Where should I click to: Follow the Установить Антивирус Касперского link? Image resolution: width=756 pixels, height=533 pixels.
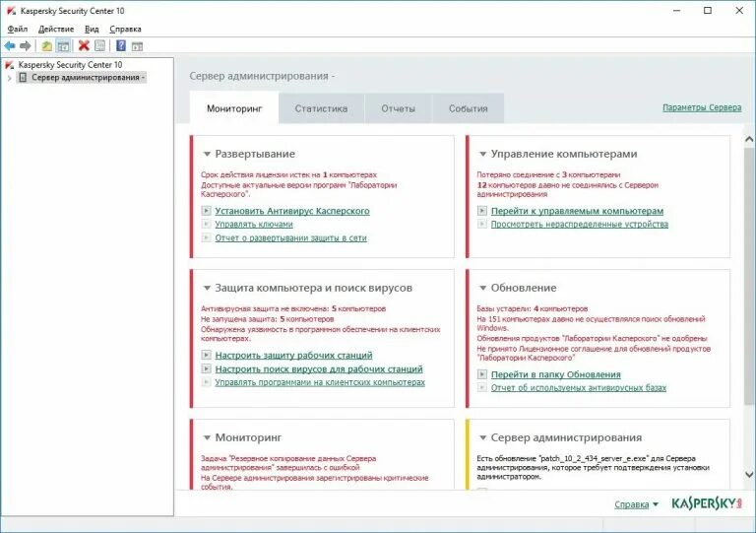pos(292,211)
